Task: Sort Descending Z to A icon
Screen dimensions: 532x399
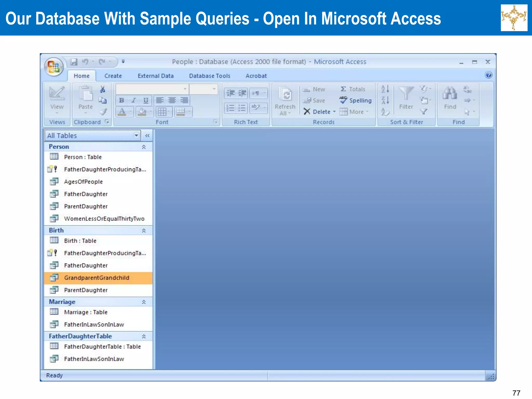Action: tap(385, 100)
